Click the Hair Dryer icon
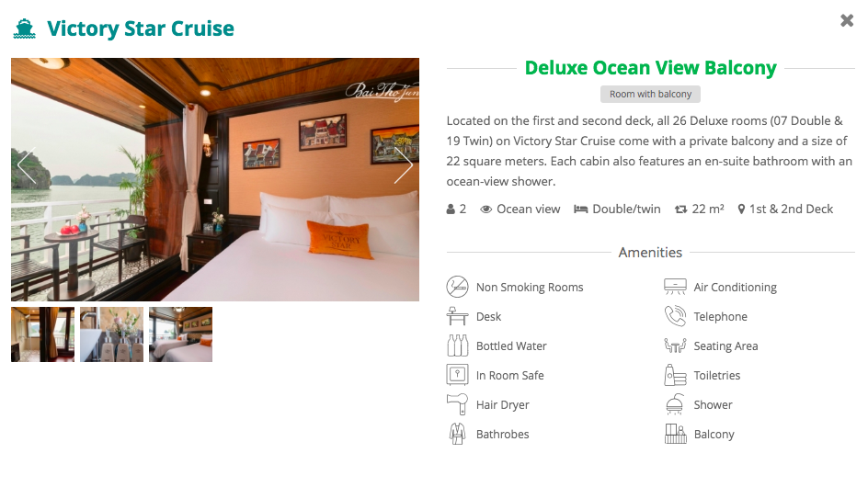868x487 pixels. coord(457,404)
